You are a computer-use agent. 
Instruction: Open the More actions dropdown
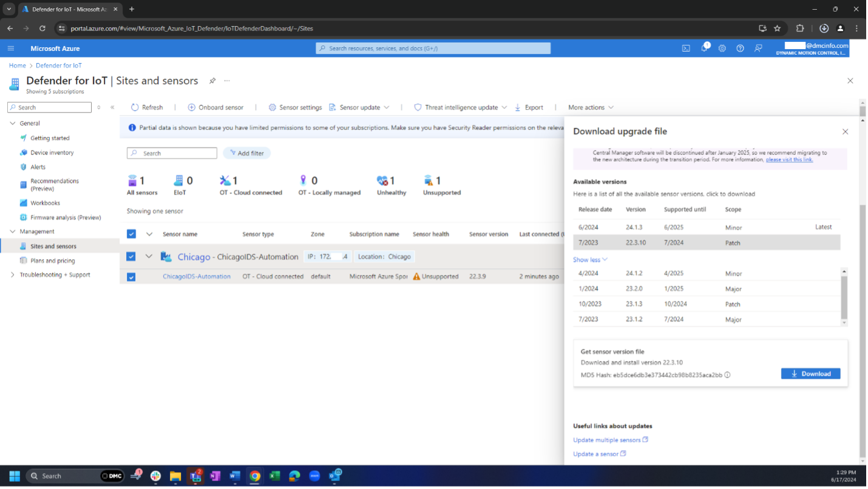click(x=591, y=107)
